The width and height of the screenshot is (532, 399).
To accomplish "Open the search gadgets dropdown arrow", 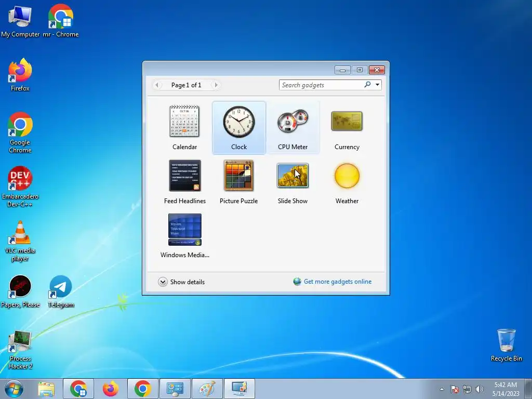I will (377, 85).
